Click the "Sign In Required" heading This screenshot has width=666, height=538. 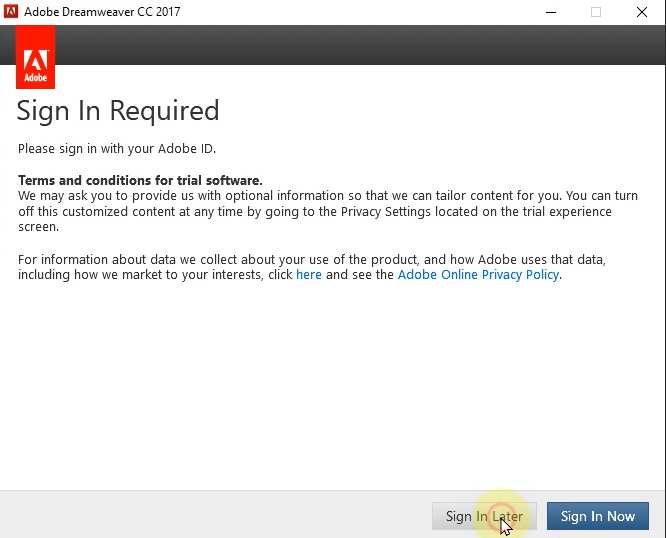[118, 110]
